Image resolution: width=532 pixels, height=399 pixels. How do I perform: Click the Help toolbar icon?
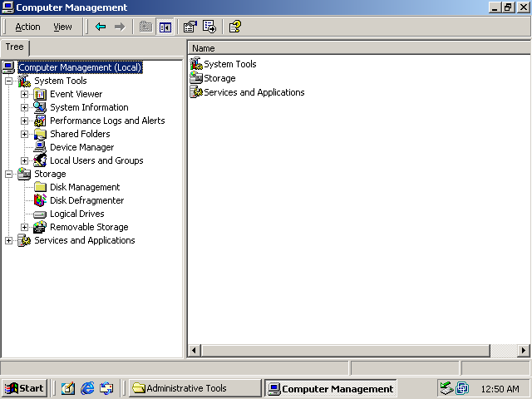pyautogui.click(x=235, y=27)
